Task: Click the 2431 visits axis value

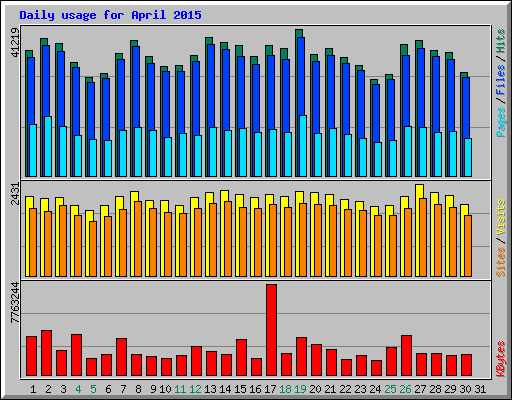Action: point(15,194)
